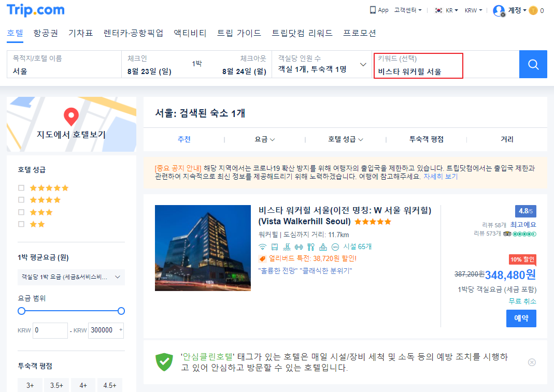Select the 3+ guest rating filter
This screenshot has height=392, width=554.
point(30,385)
